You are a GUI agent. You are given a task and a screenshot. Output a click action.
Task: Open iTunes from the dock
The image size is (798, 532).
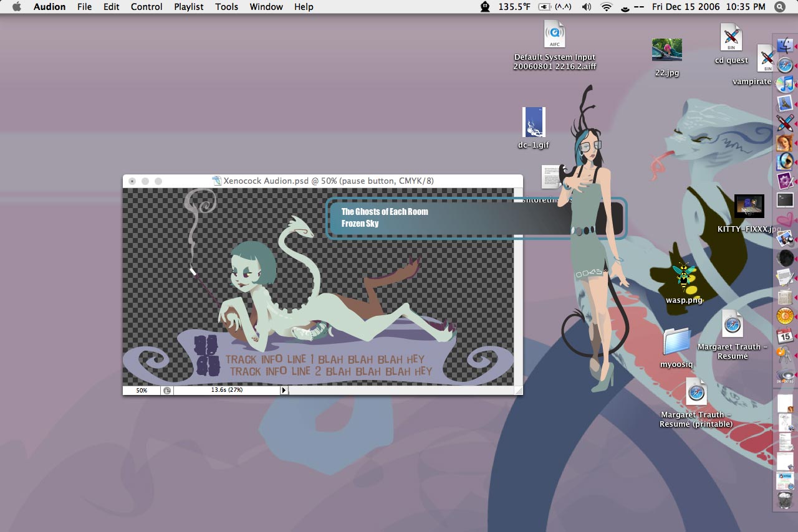pos(785,84)
